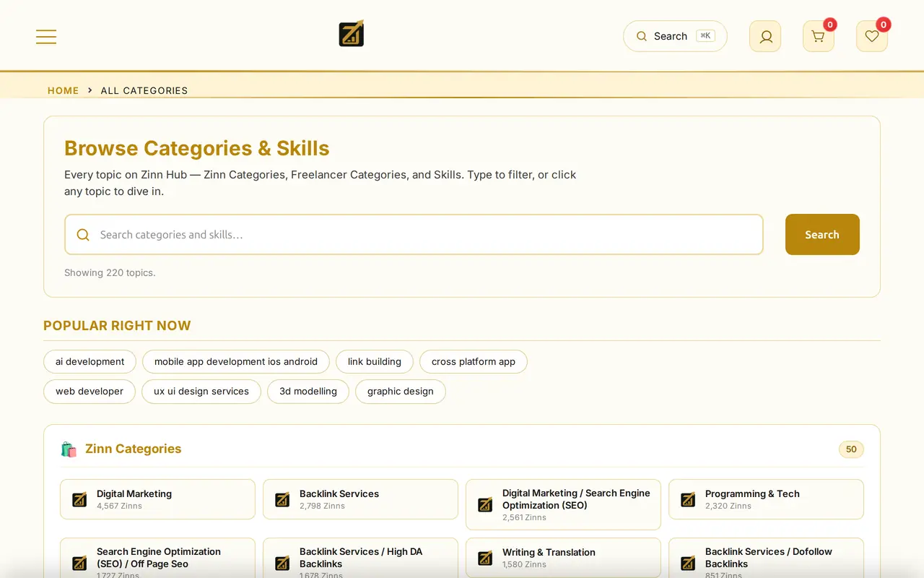924x578 pixels.
Task: Click ALL CATEGORIES breadcrumb text
Action: (x=144, y=90)
